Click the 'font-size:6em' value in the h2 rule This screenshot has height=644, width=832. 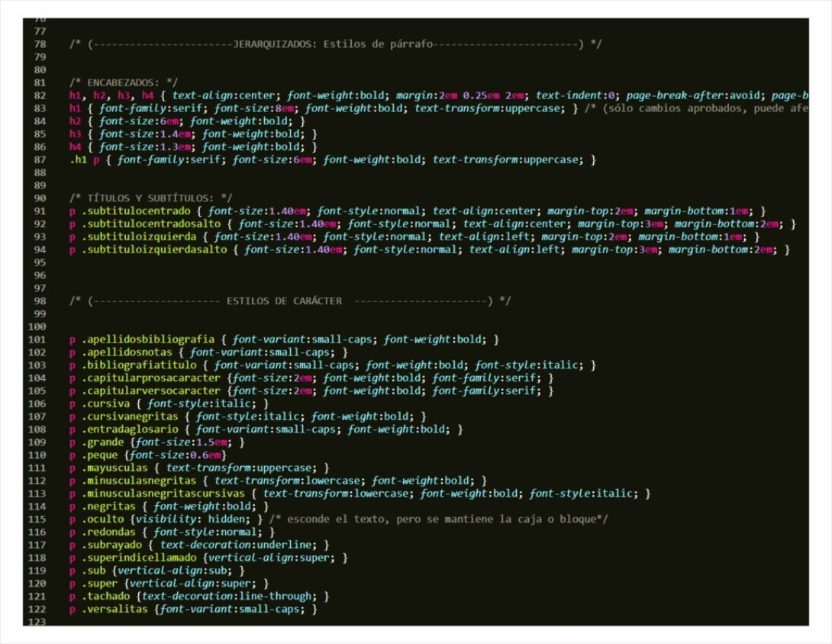(x=141, y=121)
